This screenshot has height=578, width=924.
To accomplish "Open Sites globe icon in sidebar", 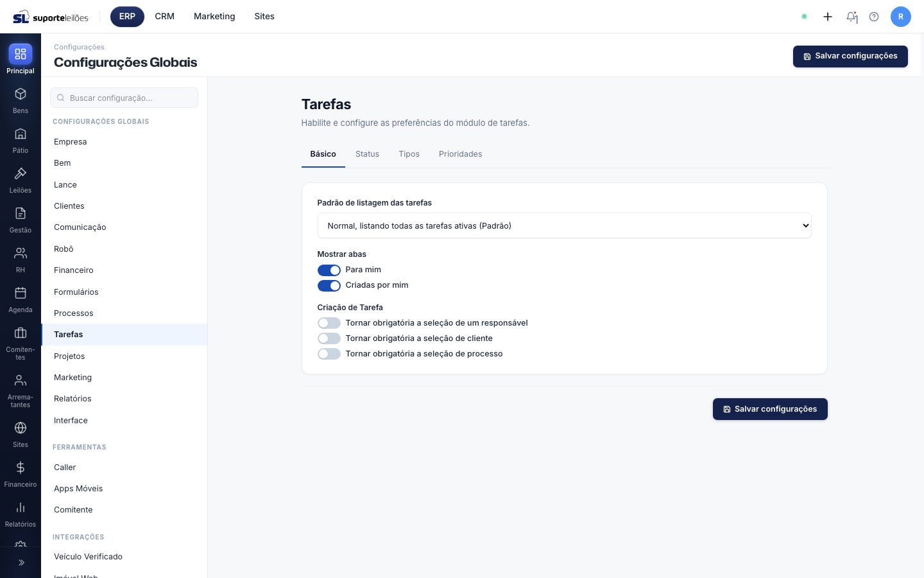I will click(x=21, y=428).
